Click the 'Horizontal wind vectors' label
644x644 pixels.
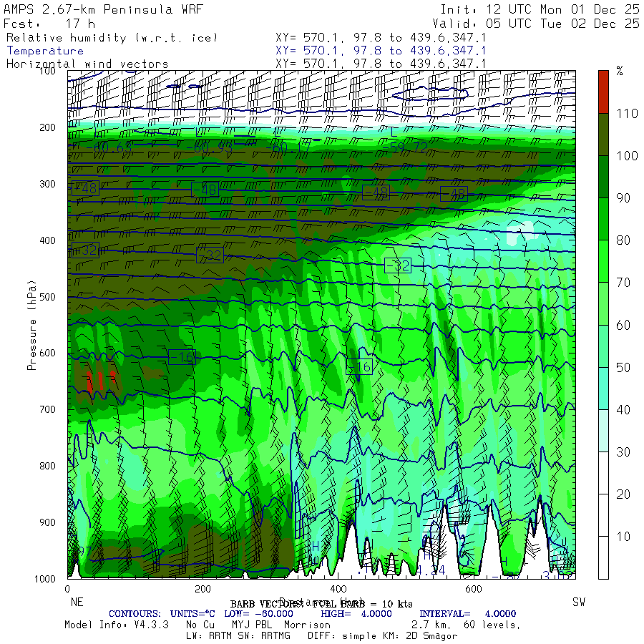[87, 64]
